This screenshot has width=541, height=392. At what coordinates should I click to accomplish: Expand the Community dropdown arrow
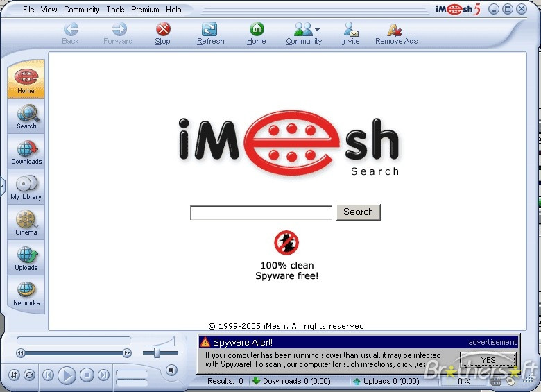pos(317,29)
